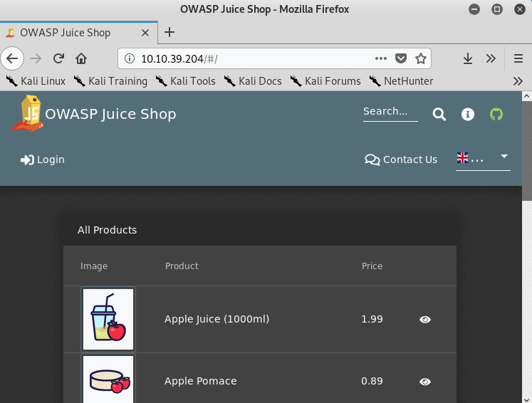The height and width of the screenshot is (403, 532).
Task: Bookmark this page with the star
Action: tap(421, 58)
